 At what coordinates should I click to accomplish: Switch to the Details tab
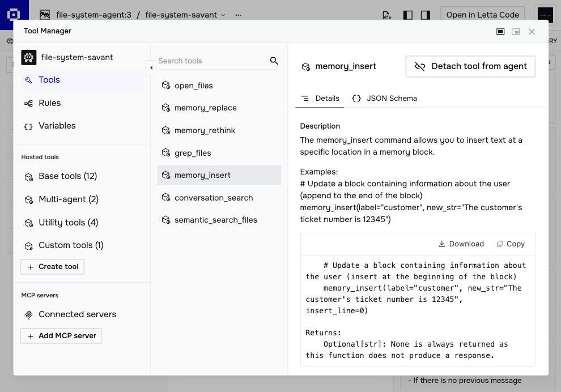320,99
